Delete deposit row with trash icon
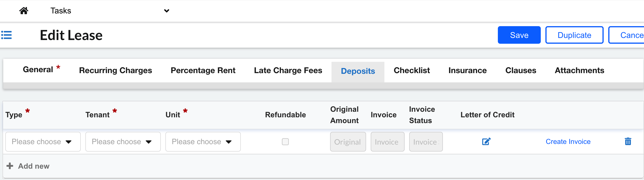644x180 pixels. [x=628, y=141]
